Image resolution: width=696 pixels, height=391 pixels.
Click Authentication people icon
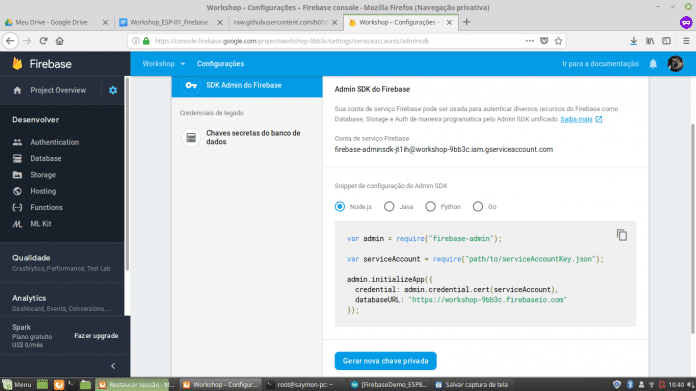click(x=17, y=142)
